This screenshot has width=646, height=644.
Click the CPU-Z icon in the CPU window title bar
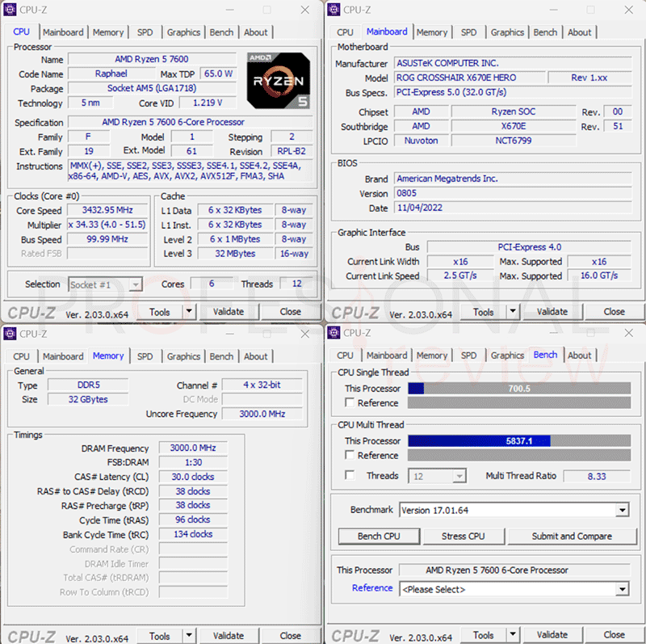click(10, 10)
